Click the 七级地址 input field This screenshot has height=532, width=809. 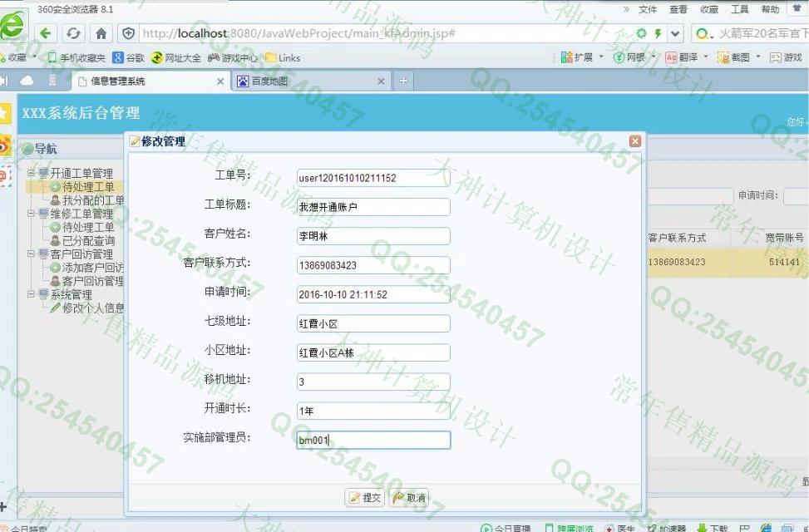(x=373, y=323)
